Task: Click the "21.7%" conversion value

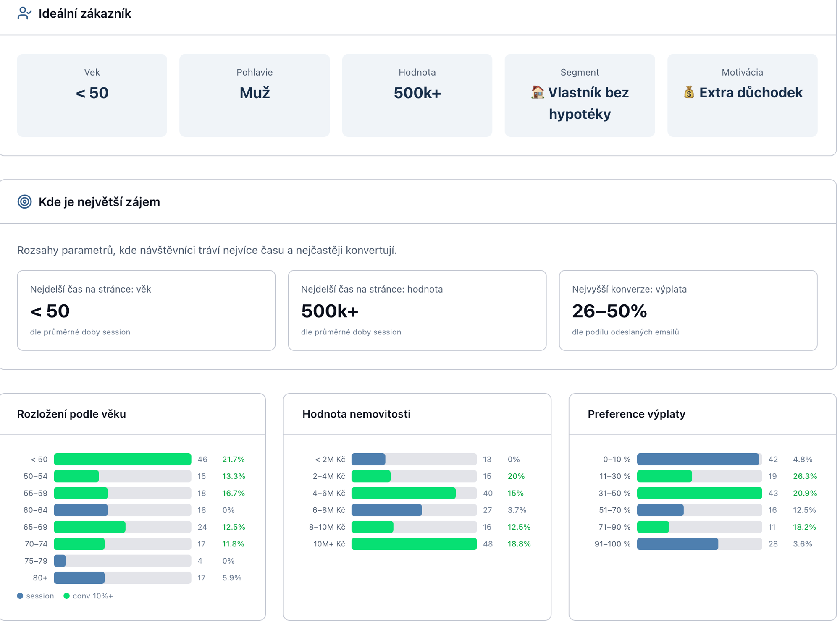Action: [234, 459]
